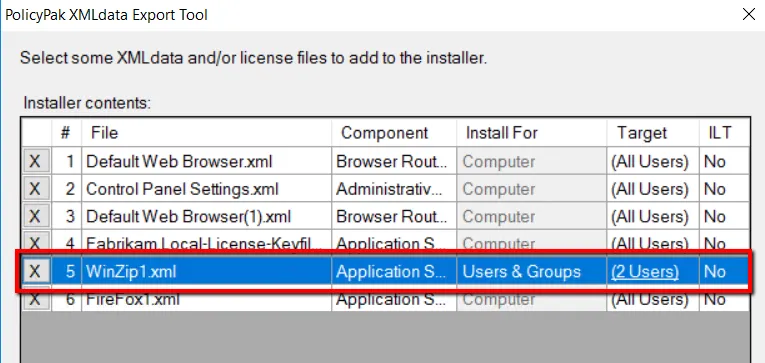Click the File column header
This screenshot has height=363, width=765.
(206, 132)
